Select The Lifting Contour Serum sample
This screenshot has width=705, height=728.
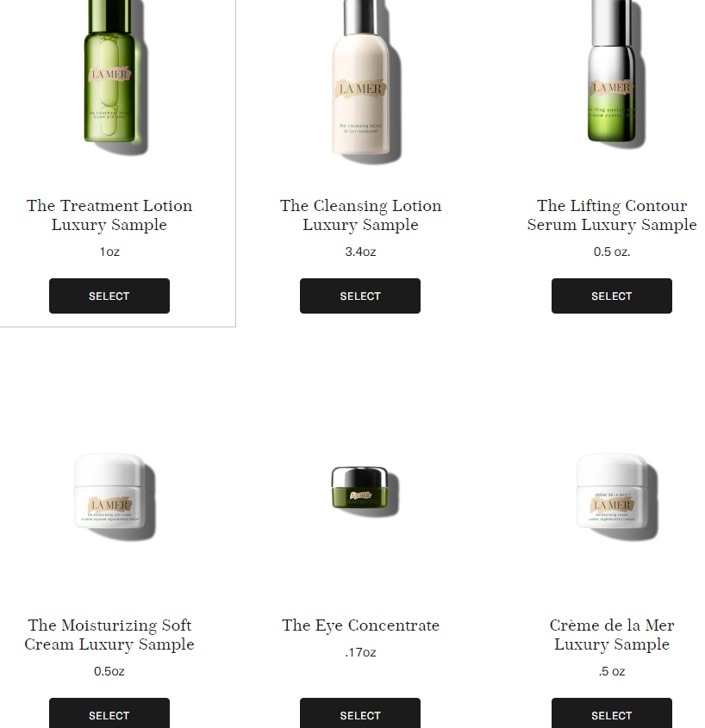point(612,296)
